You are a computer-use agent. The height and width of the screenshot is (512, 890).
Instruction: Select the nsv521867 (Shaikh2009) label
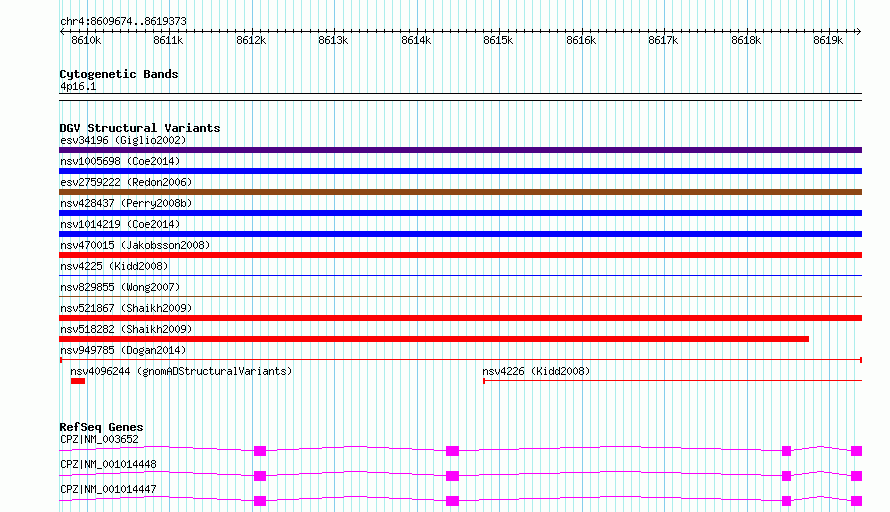(126, 308)
